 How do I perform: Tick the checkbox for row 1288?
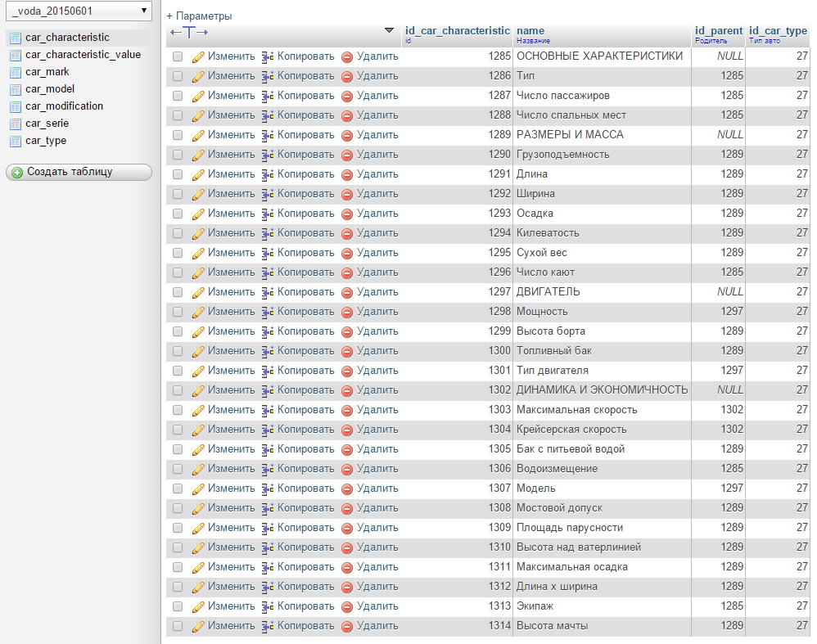[x=178, y=115]
